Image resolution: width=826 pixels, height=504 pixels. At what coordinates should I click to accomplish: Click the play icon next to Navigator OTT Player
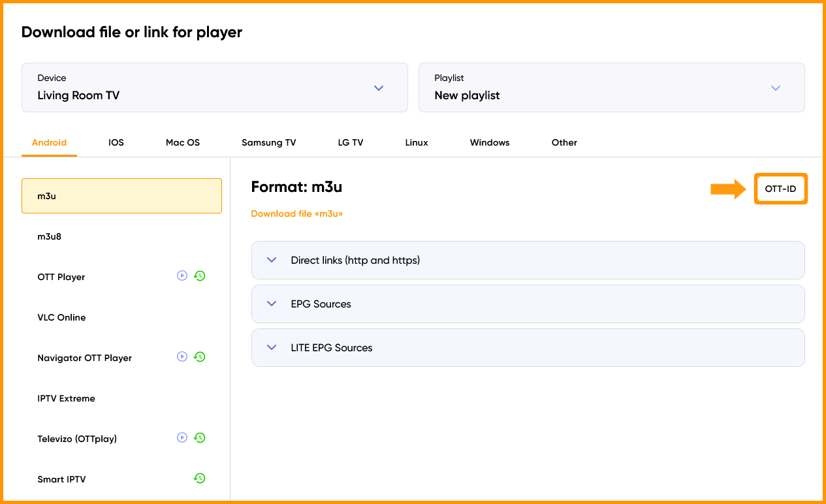(x=182, y=356)
